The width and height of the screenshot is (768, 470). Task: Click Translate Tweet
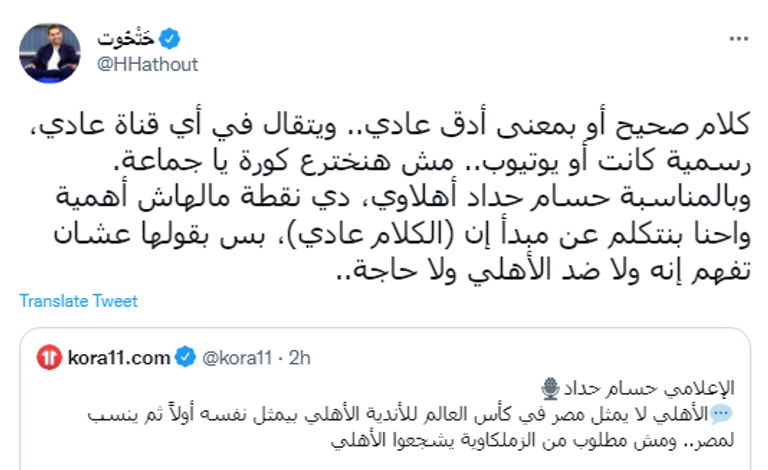coord(78,301)
